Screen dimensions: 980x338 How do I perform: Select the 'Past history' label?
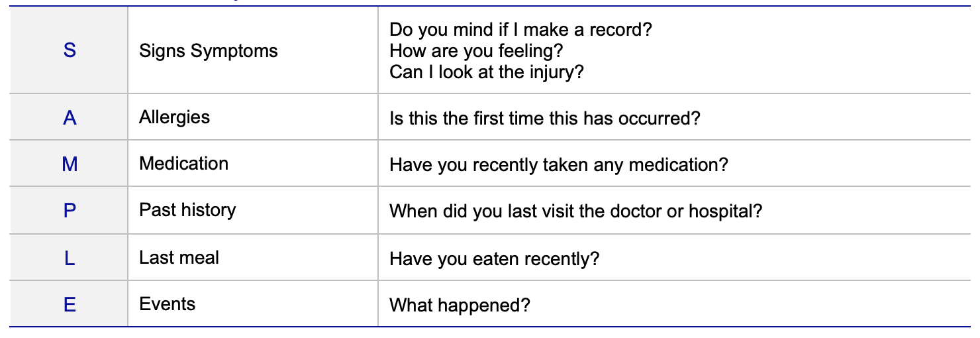[x=187, y=210]
